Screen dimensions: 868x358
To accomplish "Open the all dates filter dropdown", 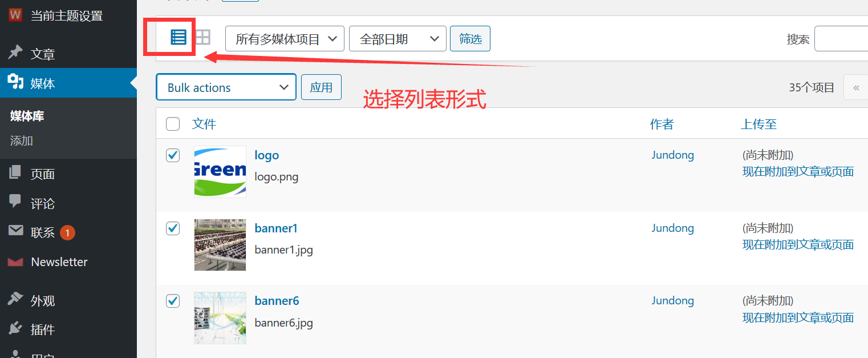I will click(397, 39).
